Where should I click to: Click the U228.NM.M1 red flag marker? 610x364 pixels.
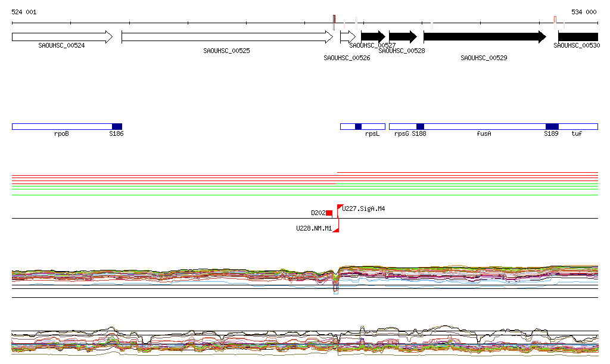pyautogui.click(x=336, y=230)
